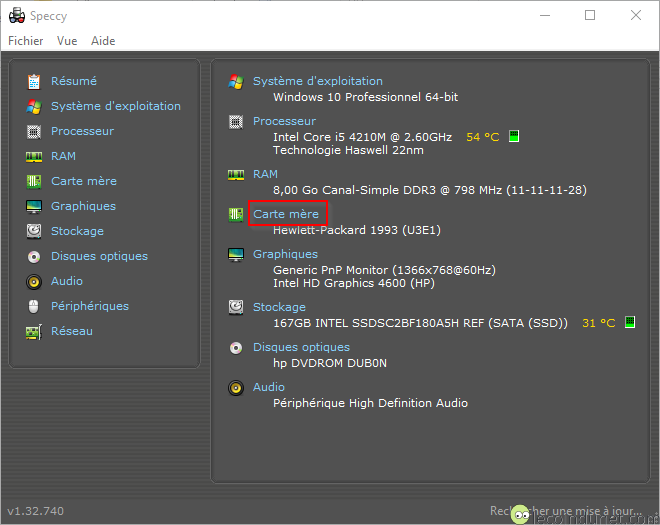Click Processeur heading in summary panel
The height and width of the screenshot is (525, 660).
click(x=285, y=121)
